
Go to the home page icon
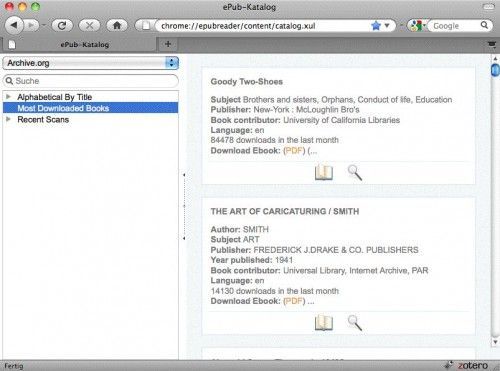[x=117, y=25]
